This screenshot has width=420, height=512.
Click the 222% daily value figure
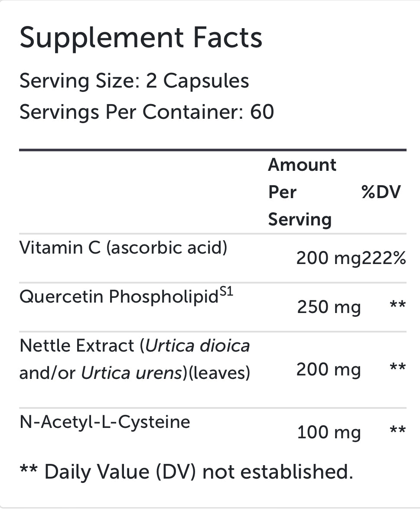click(384, 258)
